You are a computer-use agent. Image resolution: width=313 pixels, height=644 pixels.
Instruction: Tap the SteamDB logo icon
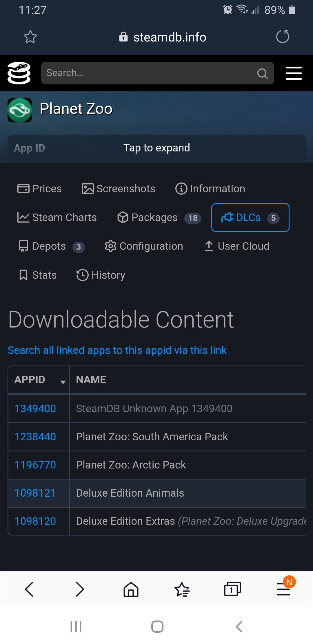coord(19,73)
